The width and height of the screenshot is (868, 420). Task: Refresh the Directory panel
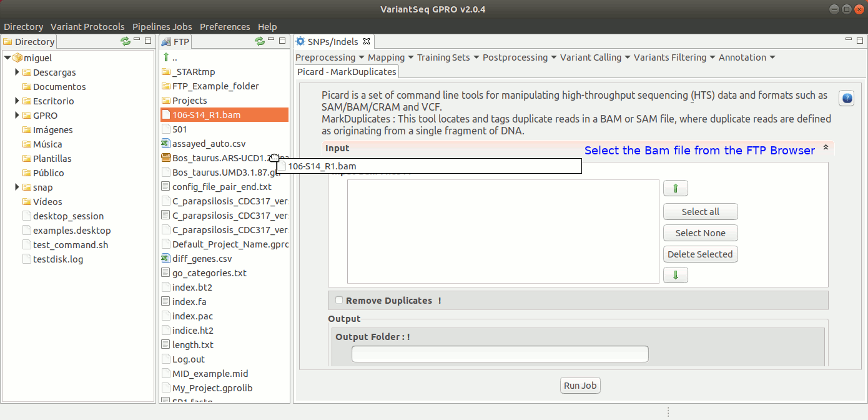tap(126, 41)
